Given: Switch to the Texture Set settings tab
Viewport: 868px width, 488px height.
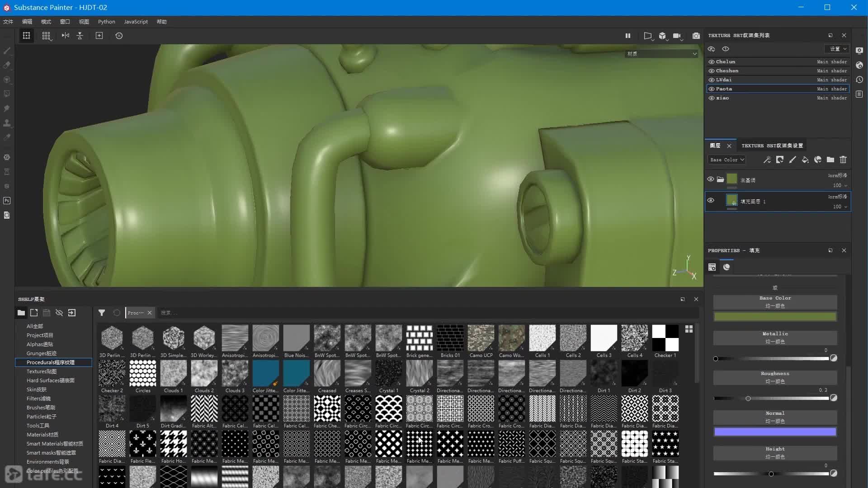Looking at the screenshot, I should [772, 145].
